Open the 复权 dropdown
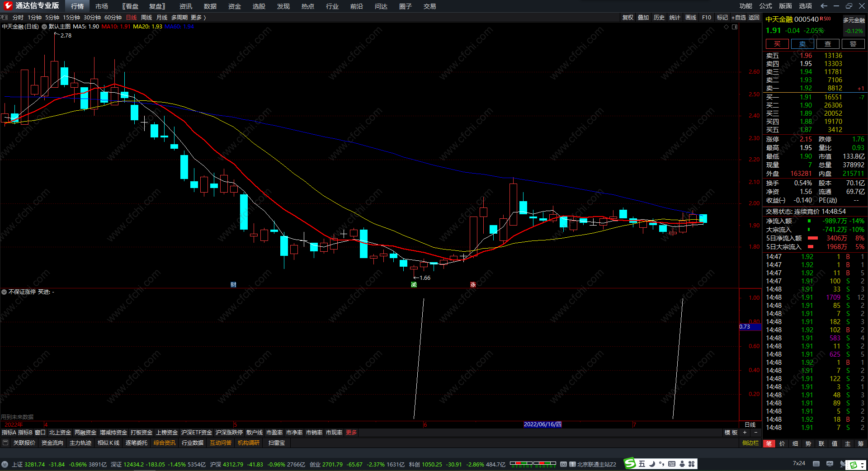The width and height of the screenshot is (868, 471). pyautogui.click(x=628, y=18)
